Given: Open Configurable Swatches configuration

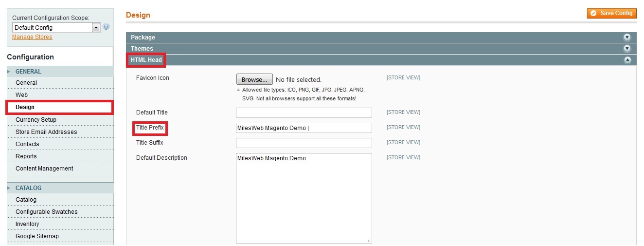Looking at the screenshot, I should coord(60,212).
